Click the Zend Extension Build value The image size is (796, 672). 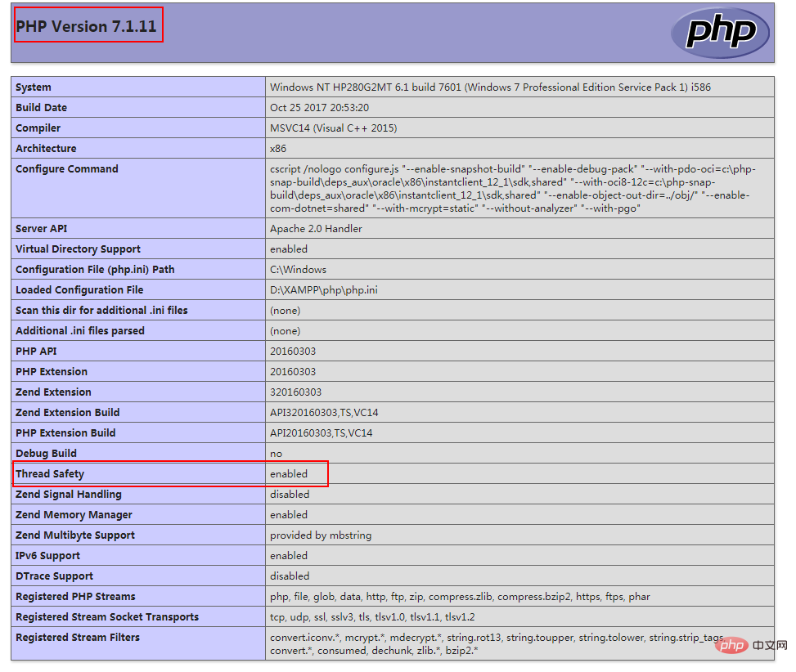[x=324, y=412]
